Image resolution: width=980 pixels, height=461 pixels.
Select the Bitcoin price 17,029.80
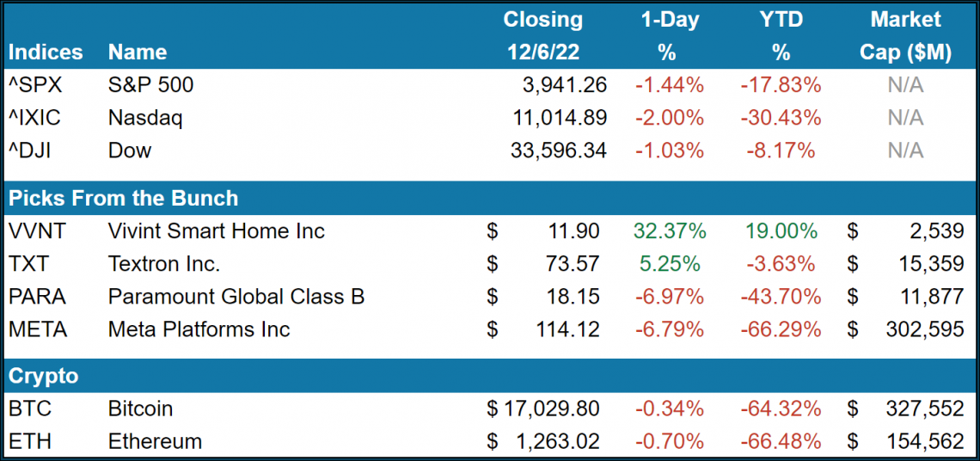click(x=550, y=409)
